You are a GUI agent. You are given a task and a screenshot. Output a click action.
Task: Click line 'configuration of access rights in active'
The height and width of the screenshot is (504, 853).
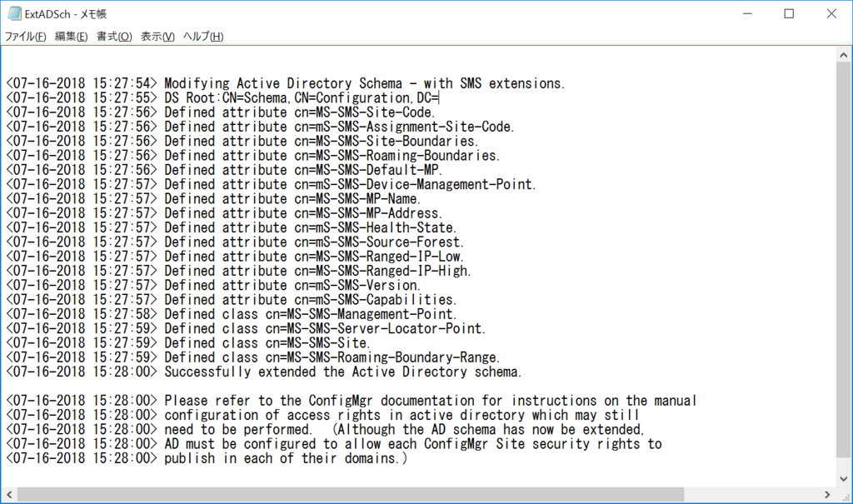tap(322, 416)
